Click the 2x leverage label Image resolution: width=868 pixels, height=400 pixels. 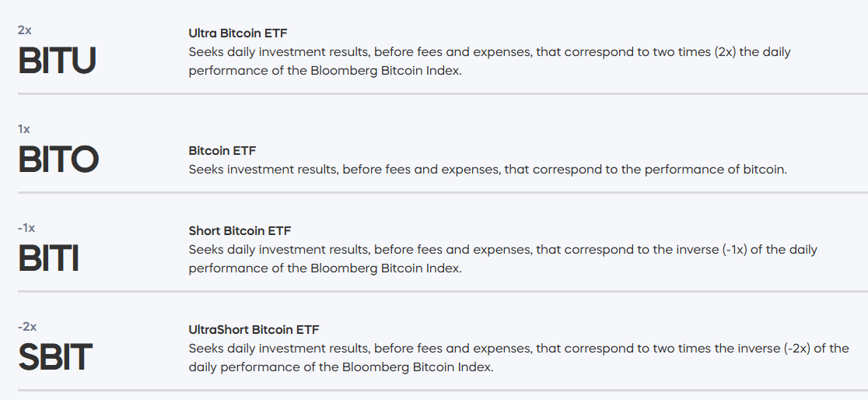tap(25, 30)
